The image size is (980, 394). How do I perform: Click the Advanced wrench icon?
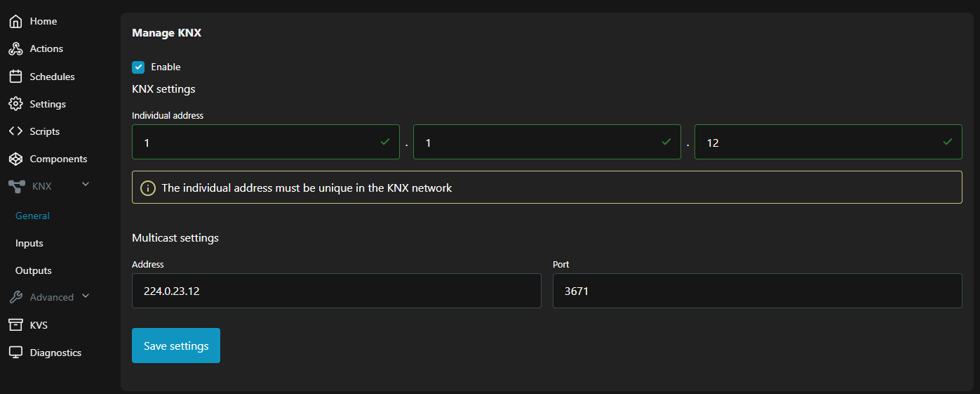pos(15,297)
